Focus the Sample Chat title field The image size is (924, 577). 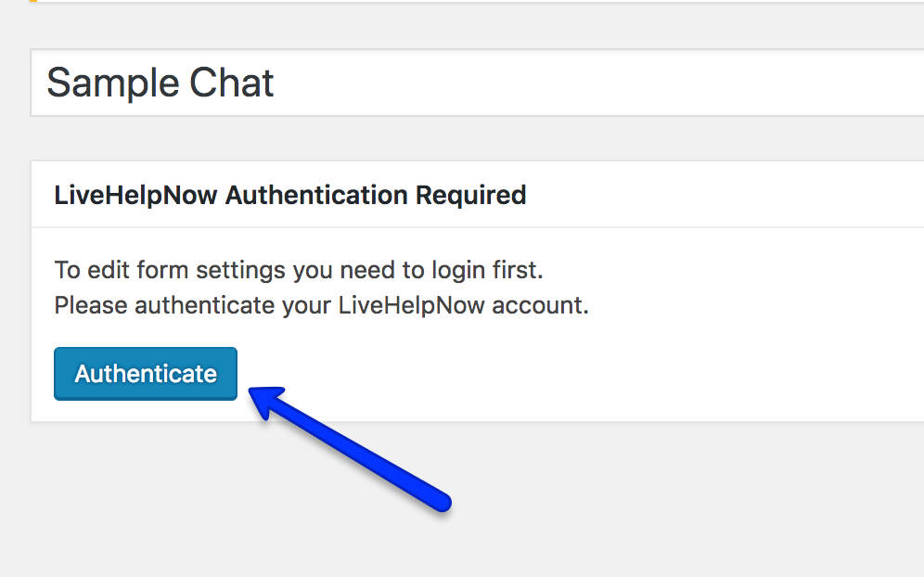[x=478, y=83]
